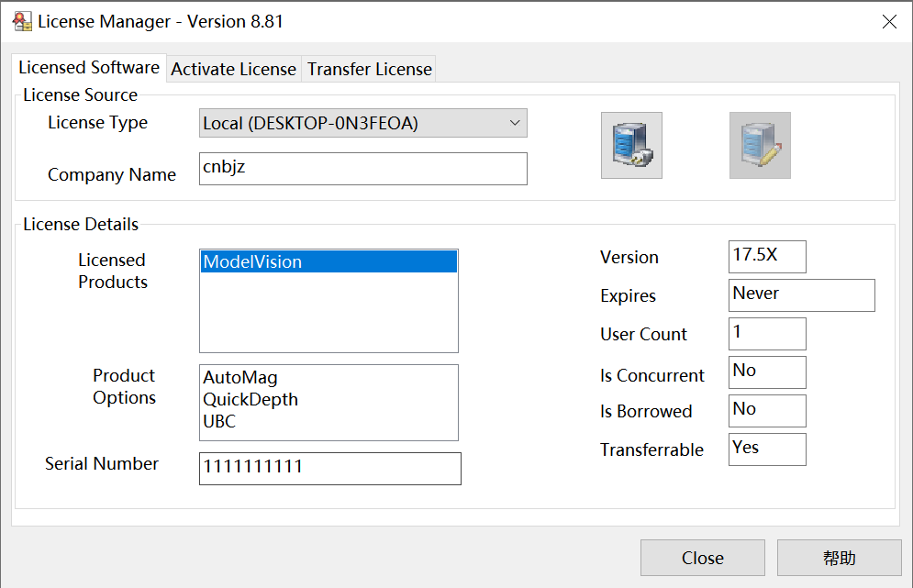
Task: Select ModelVision in Licensed Products
Action: pos(329,262)
